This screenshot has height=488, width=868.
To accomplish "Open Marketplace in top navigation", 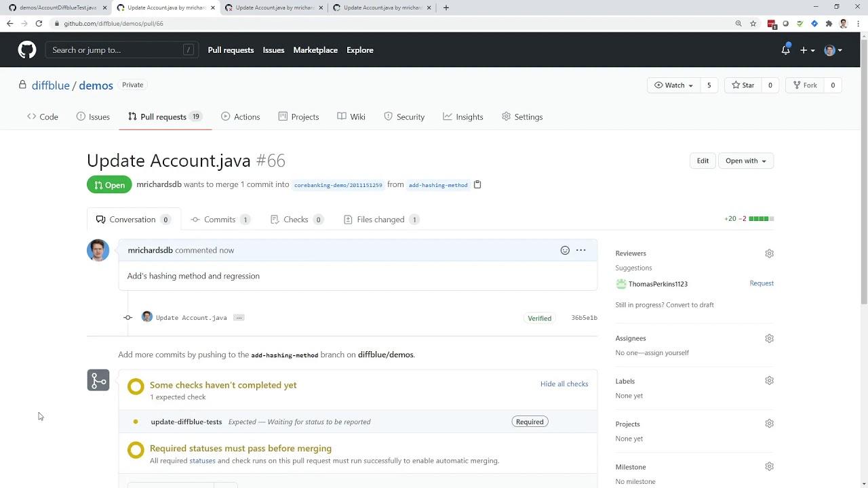I will (x=315, y=50).
